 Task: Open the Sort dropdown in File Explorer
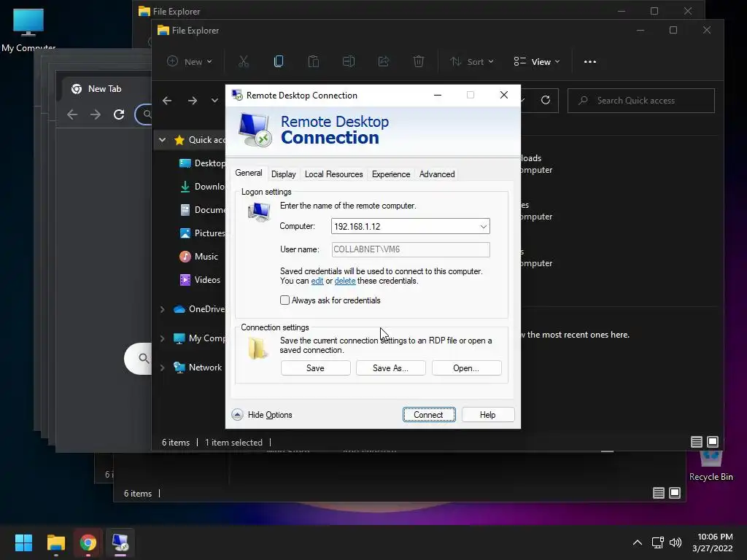pyautogui.click(x=473, y=61)
